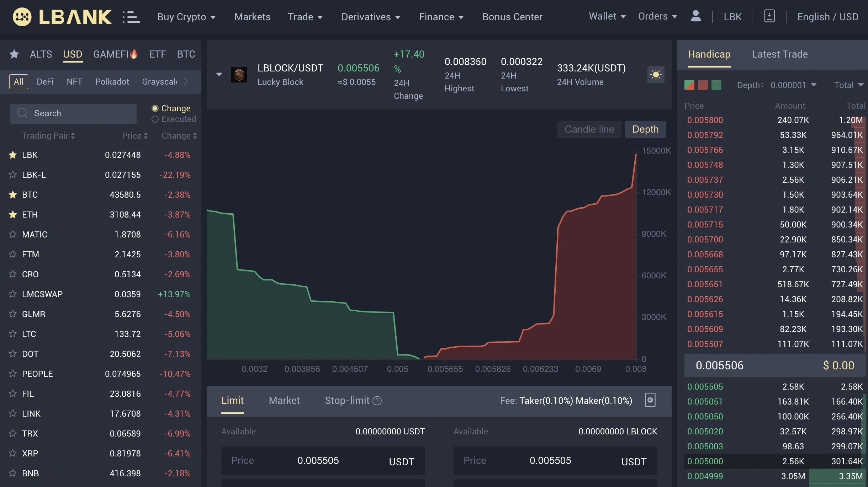
Task: Click the buy Price input field
Action: 323,461
